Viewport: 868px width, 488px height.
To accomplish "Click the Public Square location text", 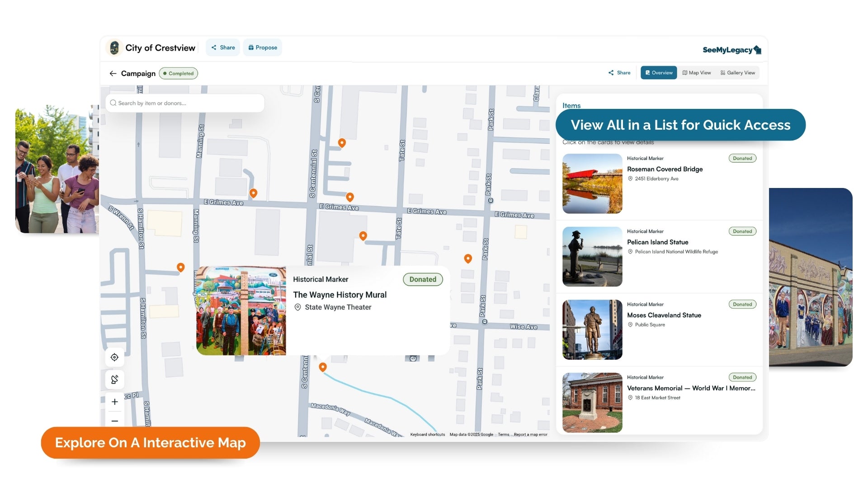I will point(650,325).
